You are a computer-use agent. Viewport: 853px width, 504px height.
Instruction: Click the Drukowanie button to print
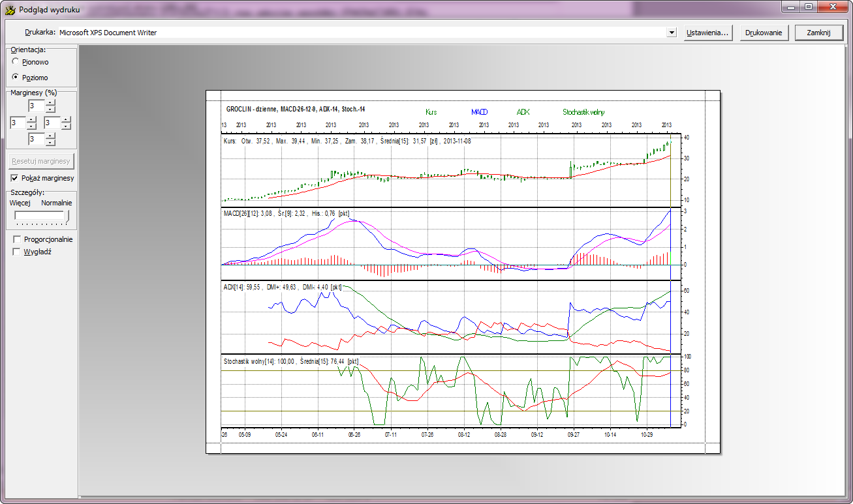click(x=764, y=33)
